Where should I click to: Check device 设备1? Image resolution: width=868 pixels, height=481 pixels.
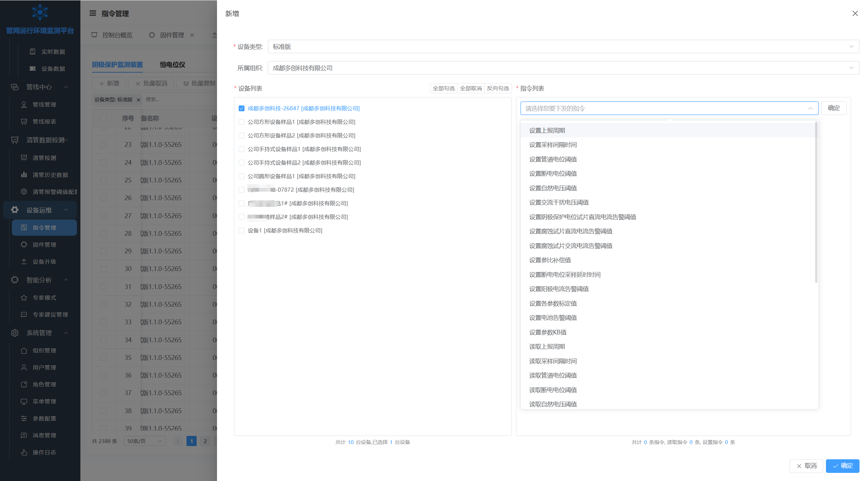pos(241,230)
